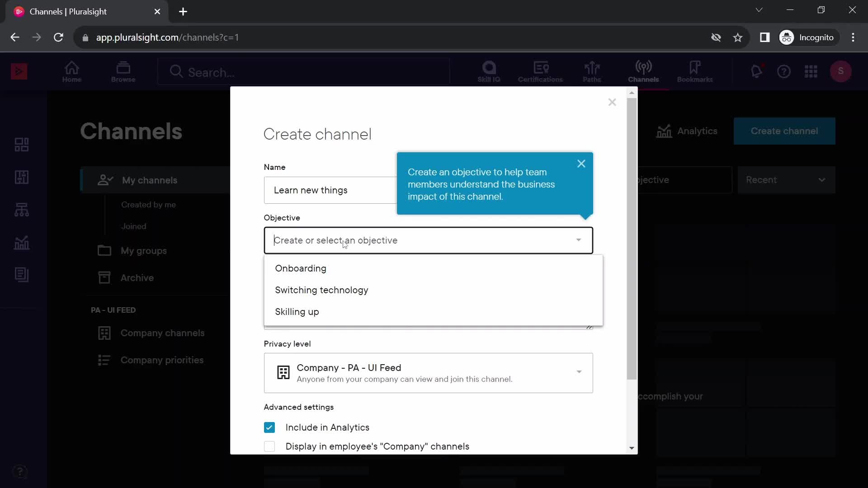Click the browser reload icon
This screenshot has width=868, height=488.
pos(58,38)
